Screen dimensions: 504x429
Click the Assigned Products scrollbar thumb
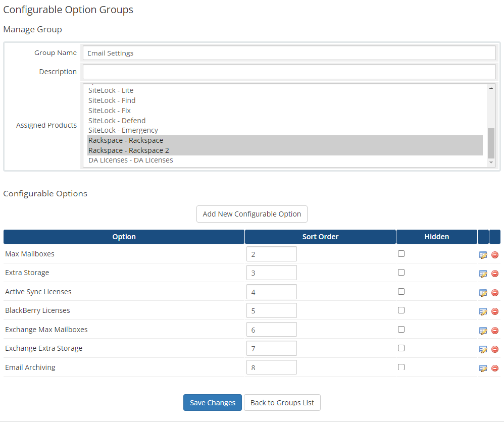coord(491,143)
